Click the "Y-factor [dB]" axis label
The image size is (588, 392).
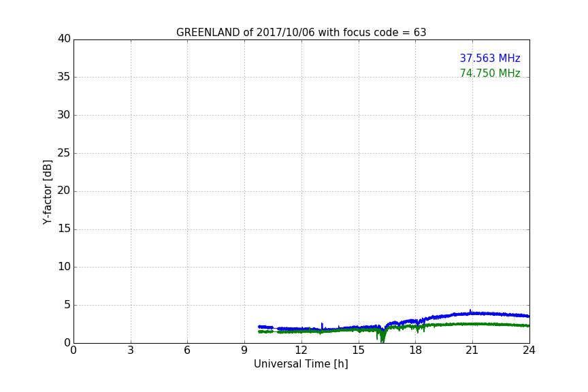[48, 192]
